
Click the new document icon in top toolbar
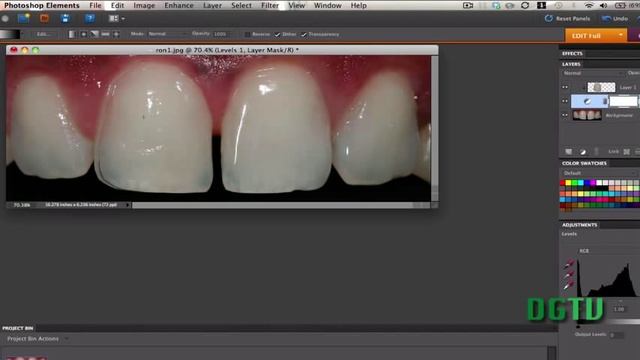(x=24, y=18)
